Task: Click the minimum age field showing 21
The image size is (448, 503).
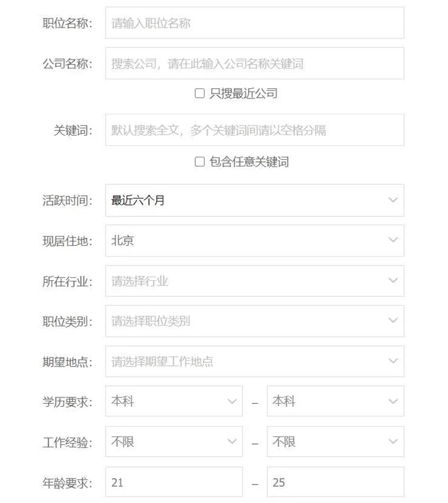Action: tap(173, 483)
